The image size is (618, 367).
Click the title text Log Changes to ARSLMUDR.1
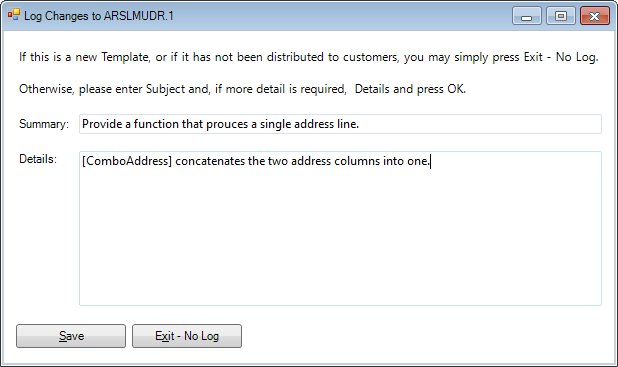point(99,16)
